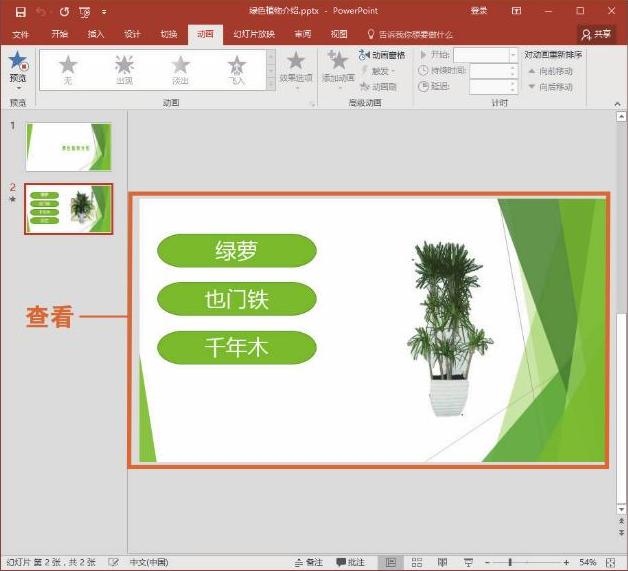This screenshot has height=571, width=628.
Task: Click the 预览 (Preview) star icon
Action: 18,61
